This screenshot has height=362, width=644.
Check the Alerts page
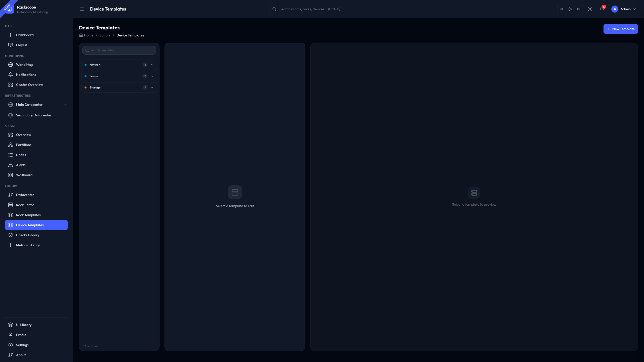tap(20, 165)
